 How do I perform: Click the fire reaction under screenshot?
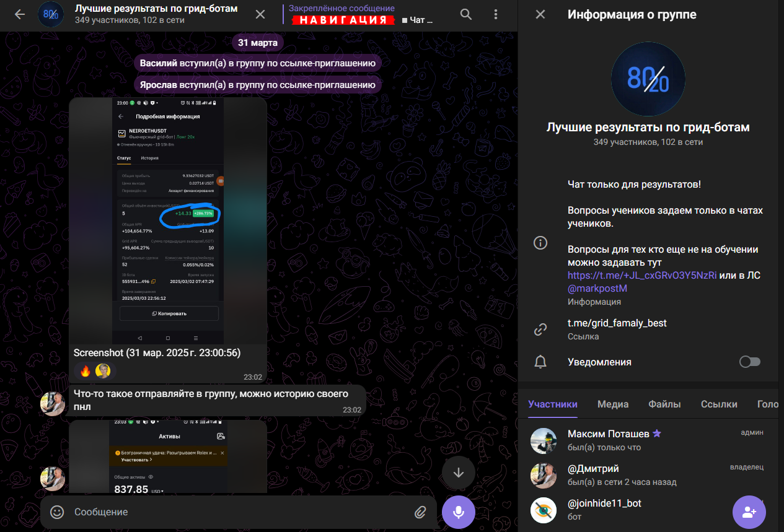(85, 371)
